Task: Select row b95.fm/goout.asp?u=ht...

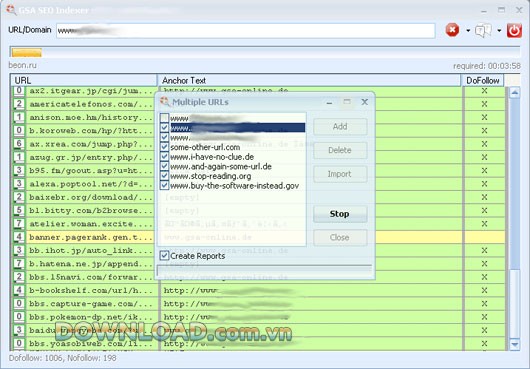Action: pos(258,171)
